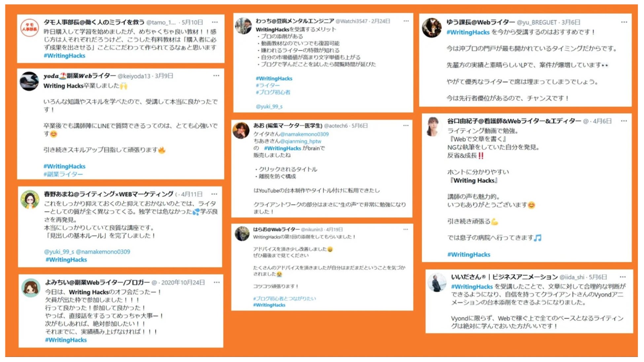Open ゆう課長's profile avatar
Viewport: 644px width, 362px height.
[x=432, y=27]
